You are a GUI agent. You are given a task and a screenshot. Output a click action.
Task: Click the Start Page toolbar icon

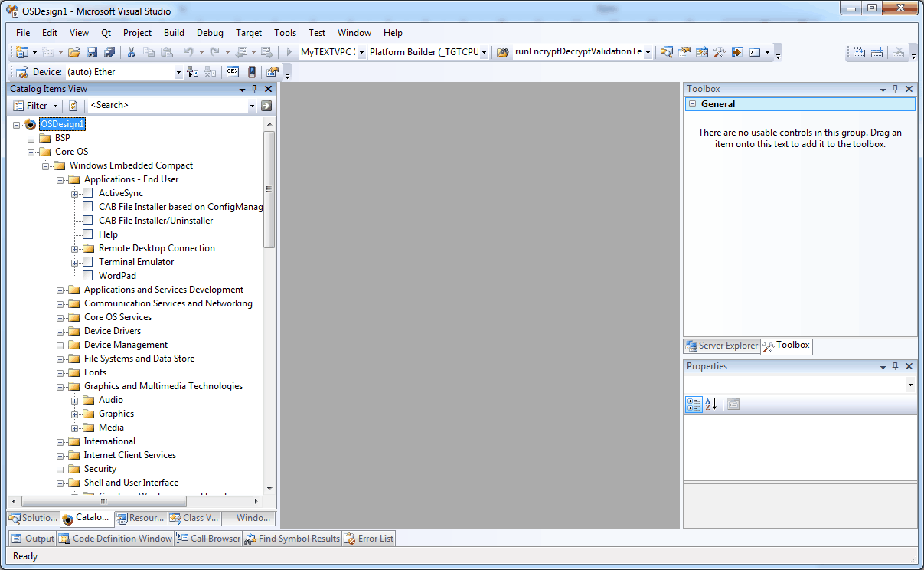pos(737,52)
